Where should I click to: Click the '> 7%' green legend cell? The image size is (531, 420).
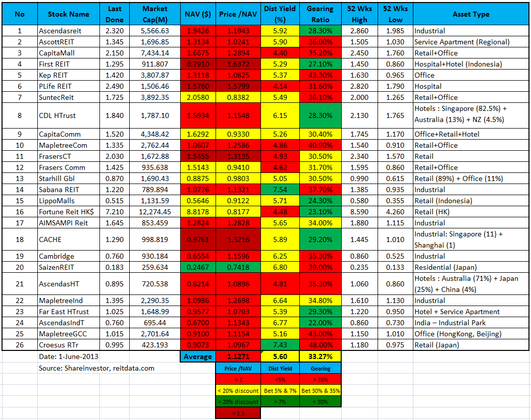pyautogui.click(x=280, y=402)
